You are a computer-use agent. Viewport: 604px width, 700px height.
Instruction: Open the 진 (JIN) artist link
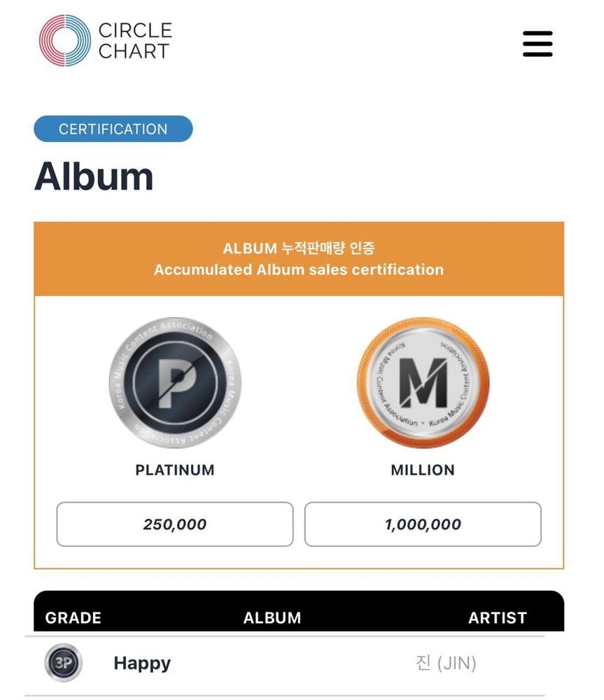(x=446, y=664)
